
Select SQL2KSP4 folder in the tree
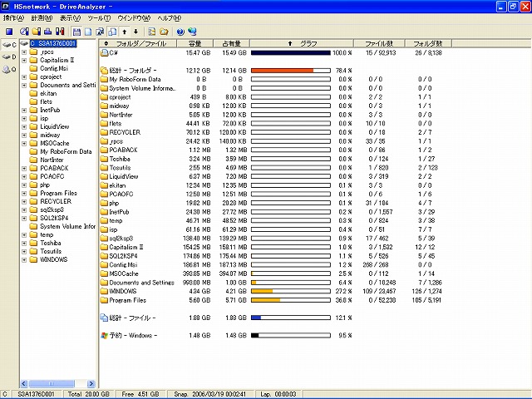[x=54, y=218]
